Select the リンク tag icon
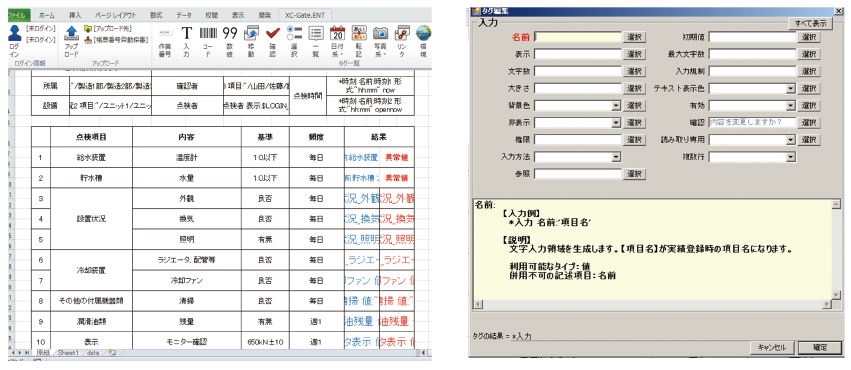Viewport: 851px width, 370px height. tap(402, 34)
